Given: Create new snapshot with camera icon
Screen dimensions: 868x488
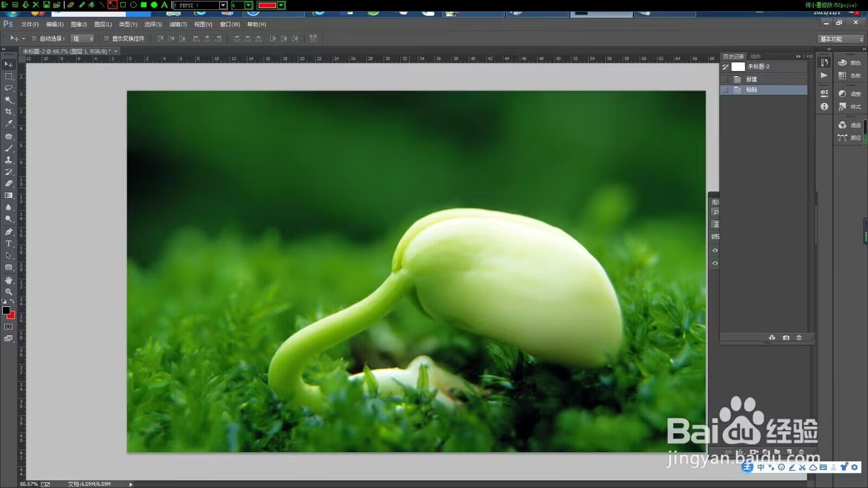Looking at the screenshot, I should (x=786, y=338).
